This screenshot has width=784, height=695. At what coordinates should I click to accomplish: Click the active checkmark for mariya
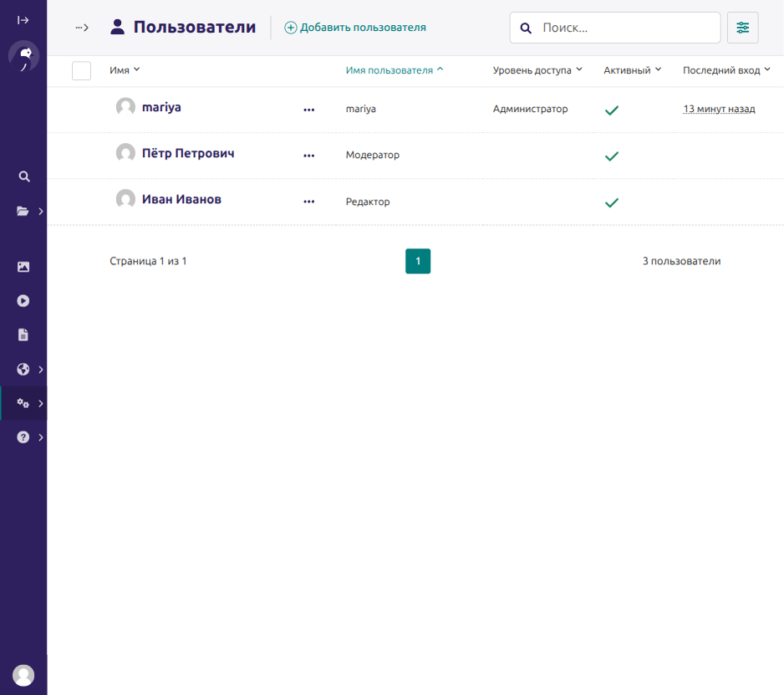click(x=612, y=110)
